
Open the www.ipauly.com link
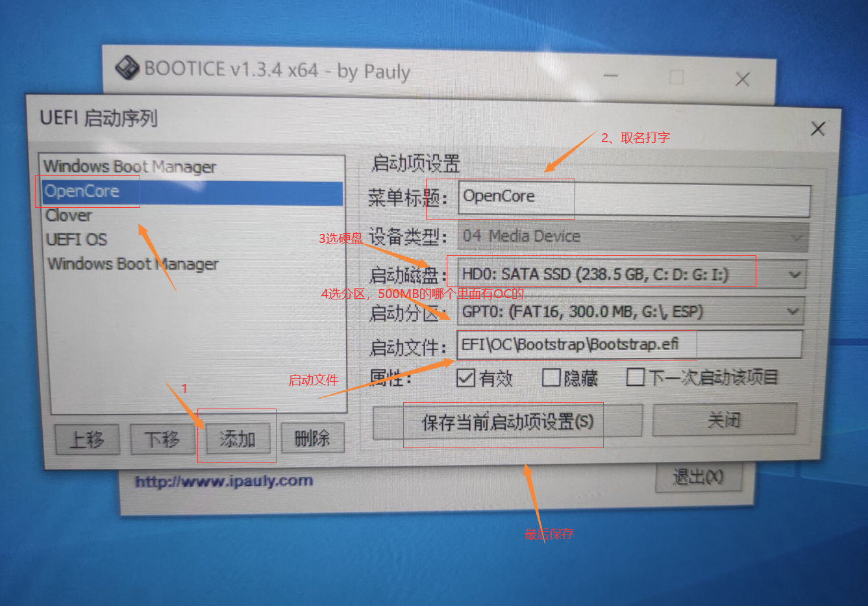(x=224, y=481)
